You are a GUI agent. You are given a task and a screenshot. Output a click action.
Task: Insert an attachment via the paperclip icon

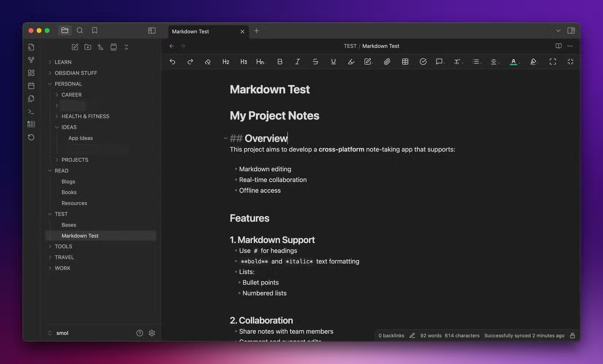[387, 61]
